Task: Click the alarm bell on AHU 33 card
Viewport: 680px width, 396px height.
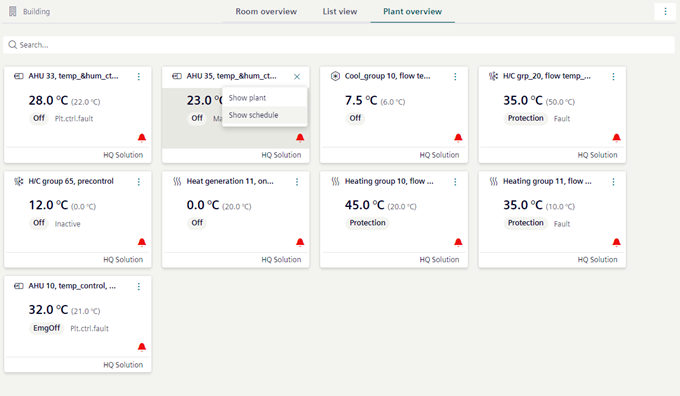Action: click(142, 137)
